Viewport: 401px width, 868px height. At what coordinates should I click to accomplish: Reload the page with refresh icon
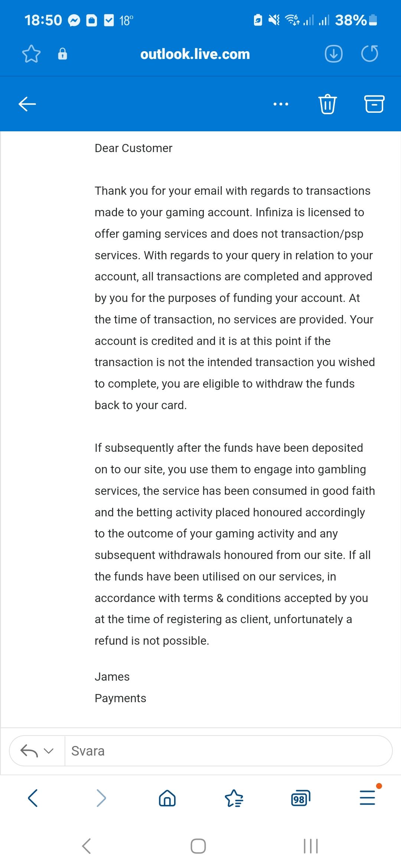tap(369, 54)
